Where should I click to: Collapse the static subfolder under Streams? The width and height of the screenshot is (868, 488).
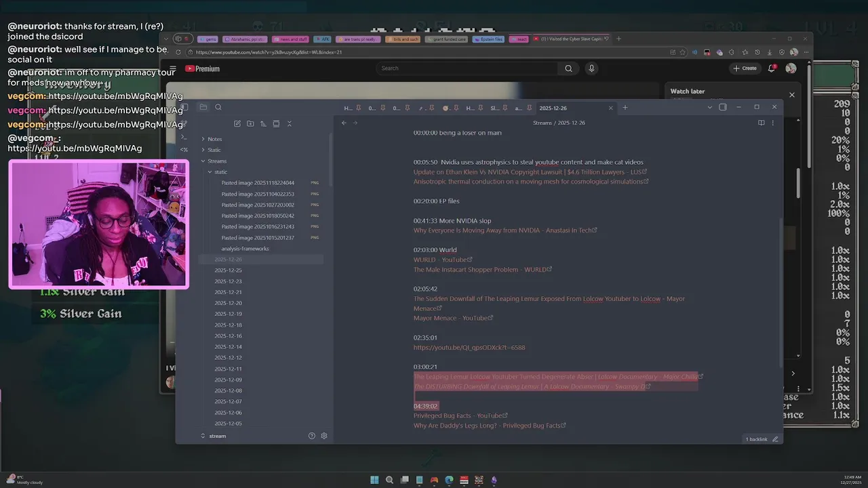221,172
